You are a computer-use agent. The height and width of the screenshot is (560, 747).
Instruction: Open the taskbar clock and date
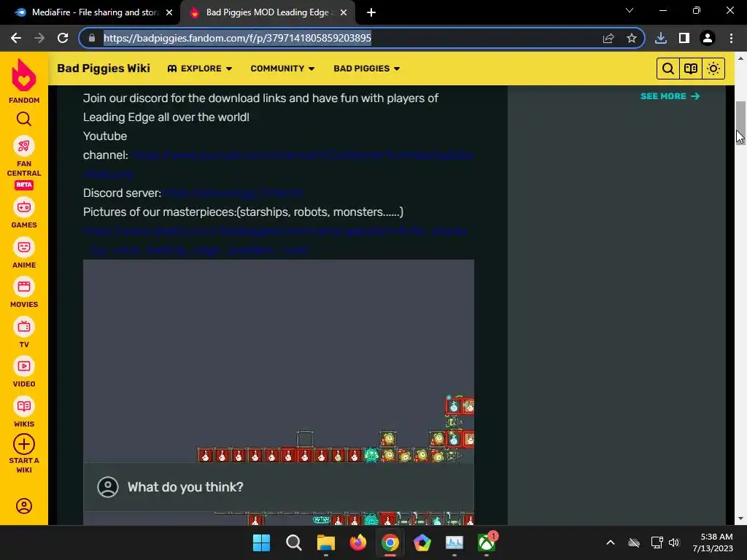[713, 542]
